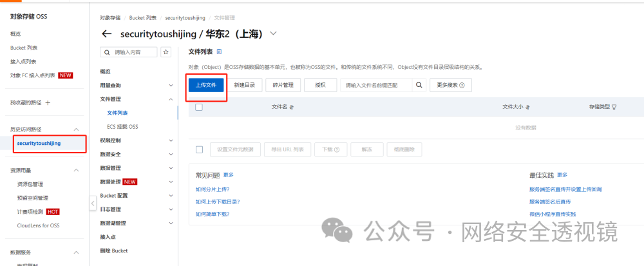The image size is (644, 266).
Task: Click 对象存储 breadcrumb
Action: pos(111,18)
